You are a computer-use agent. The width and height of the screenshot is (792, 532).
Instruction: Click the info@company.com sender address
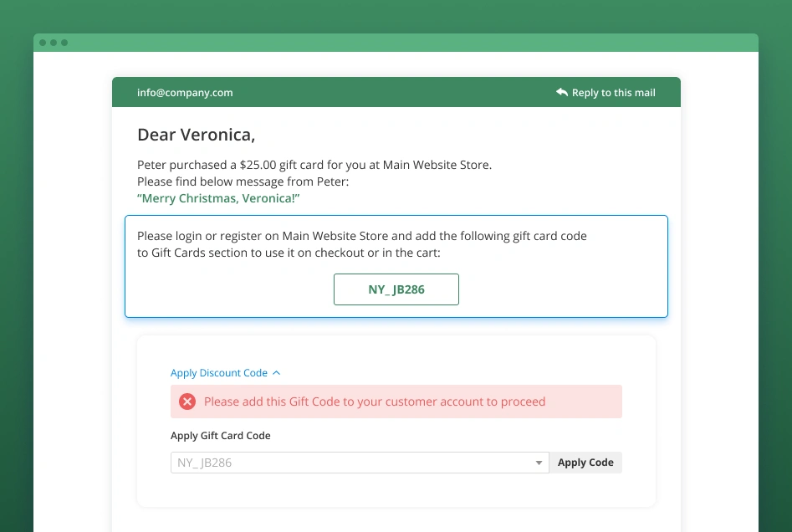click(x=184, y=92)
